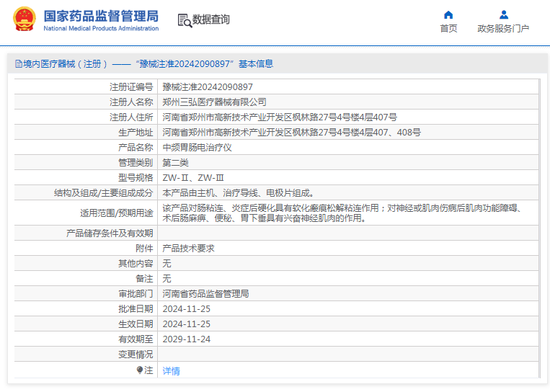Click 第二类 value
The width and height of the screenshot is (550, 392).
(x=175, y=163)
